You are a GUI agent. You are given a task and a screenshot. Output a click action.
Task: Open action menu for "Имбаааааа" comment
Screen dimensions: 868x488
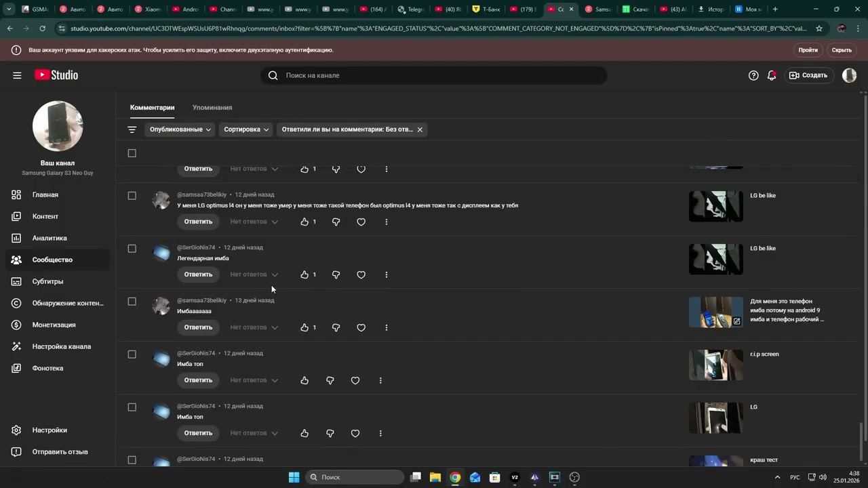387,327
